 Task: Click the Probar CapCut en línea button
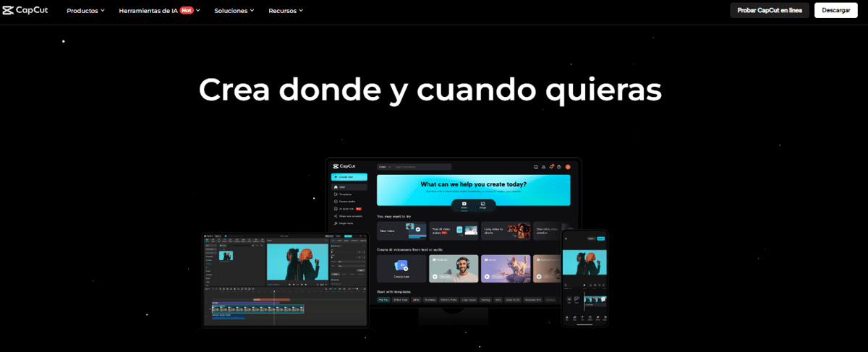(769, 11)
